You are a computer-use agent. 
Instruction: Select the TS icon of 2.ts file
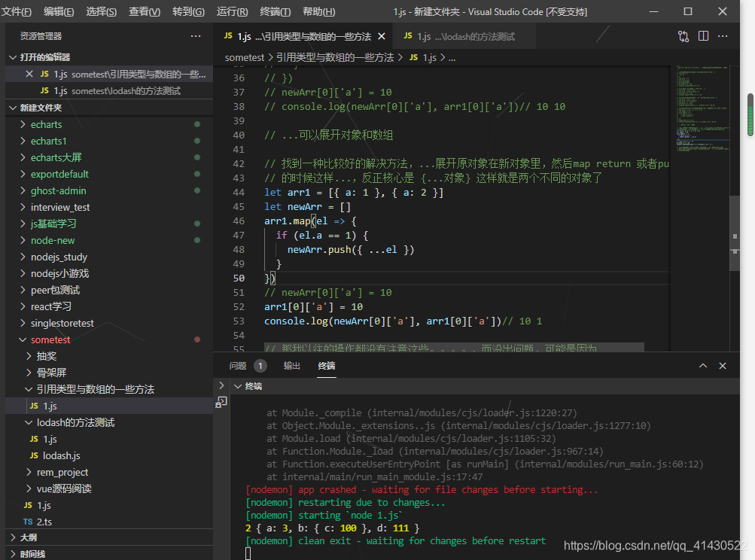pyautogui.click(x=28, y=522)
